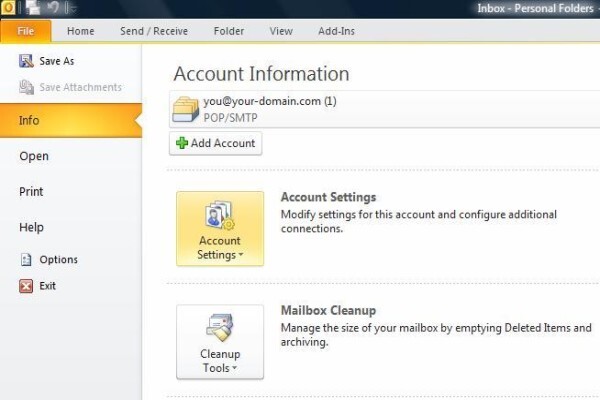The height and width of the screenshot is (400, 600).
Task: Open the Add-Ins tab
Action: [x=336, y=31]
